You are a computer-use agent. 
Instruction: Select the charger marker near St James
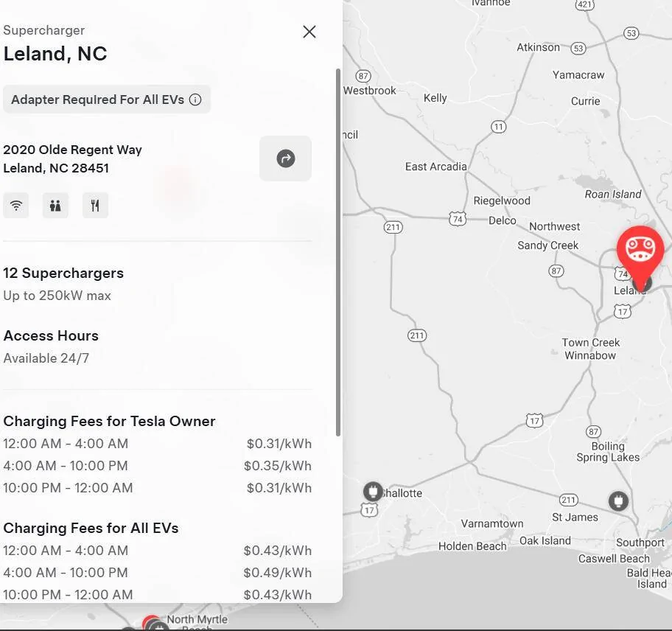point(618,501)
